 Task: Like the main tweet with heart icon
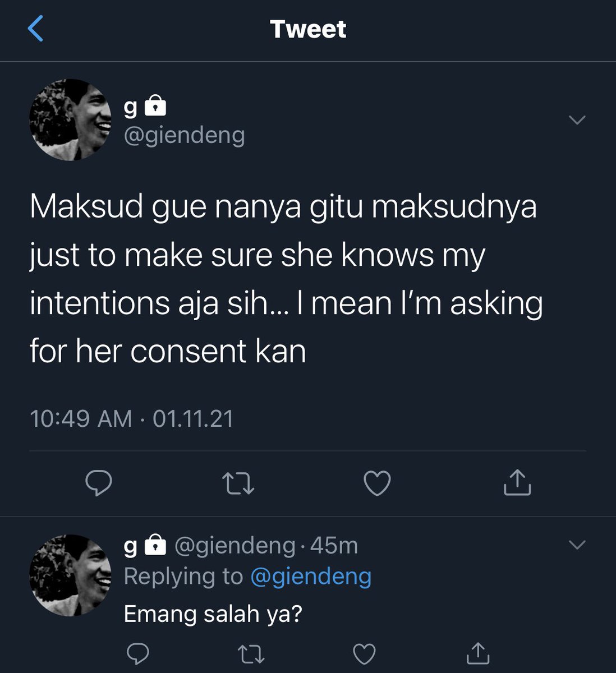coord(377,483)
